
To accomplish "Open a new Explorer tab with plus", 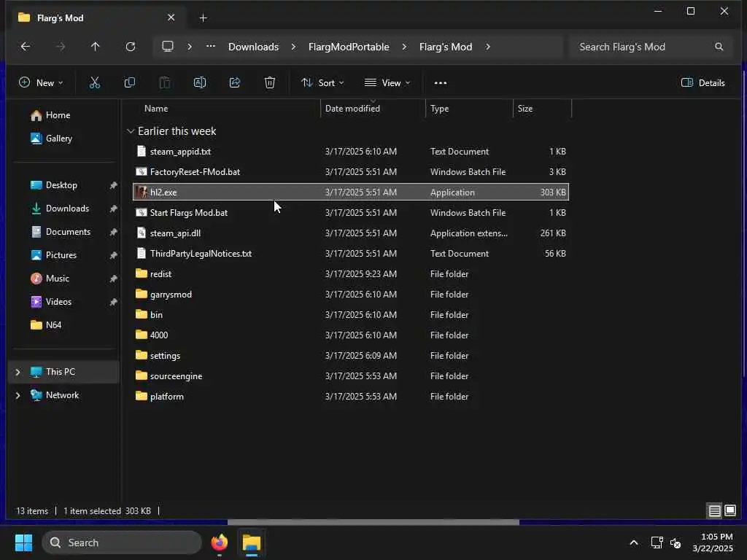I will 203,18.
